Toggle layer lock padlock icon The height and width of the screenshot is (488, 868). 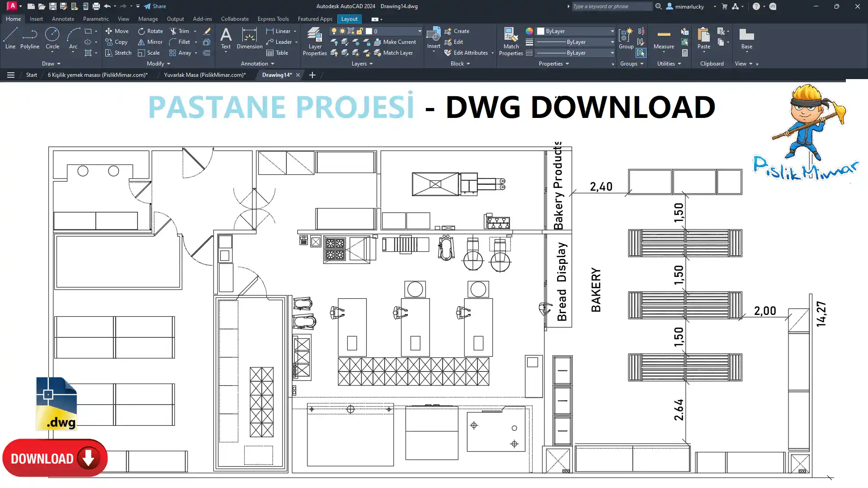click(360, 31)
